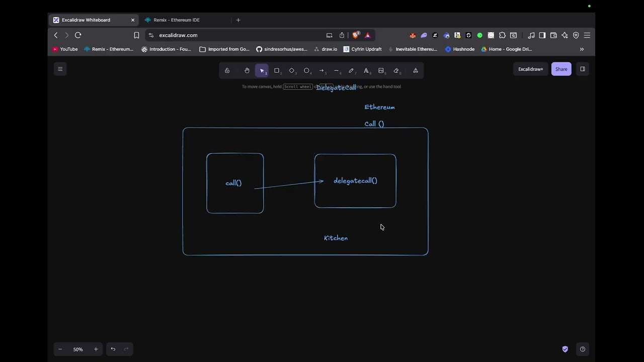The height and width of the screenshot is (362, 644).
Task: Open the Phantom ghost wallet extension
Action: (424, 35)
